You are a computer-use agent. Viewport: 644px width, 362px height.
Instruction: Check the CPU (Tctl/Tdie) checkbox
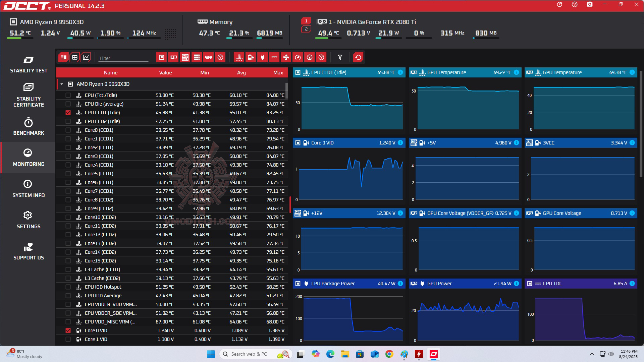pos(68,95)
